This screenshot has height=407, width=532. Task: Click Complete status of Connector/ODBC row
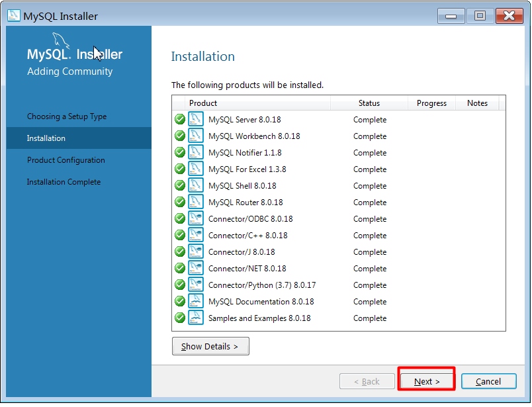point(370,219)
